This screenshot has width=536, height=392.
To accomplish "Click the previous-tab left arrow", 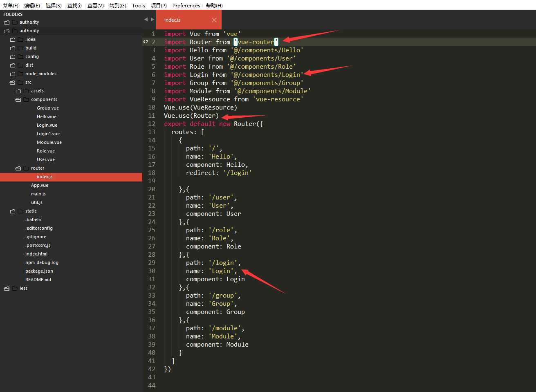I will pos(146,19).
